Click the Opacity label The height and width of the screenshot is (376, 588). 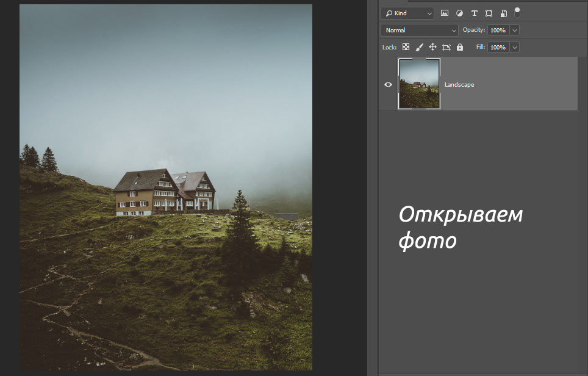(473, 30)
